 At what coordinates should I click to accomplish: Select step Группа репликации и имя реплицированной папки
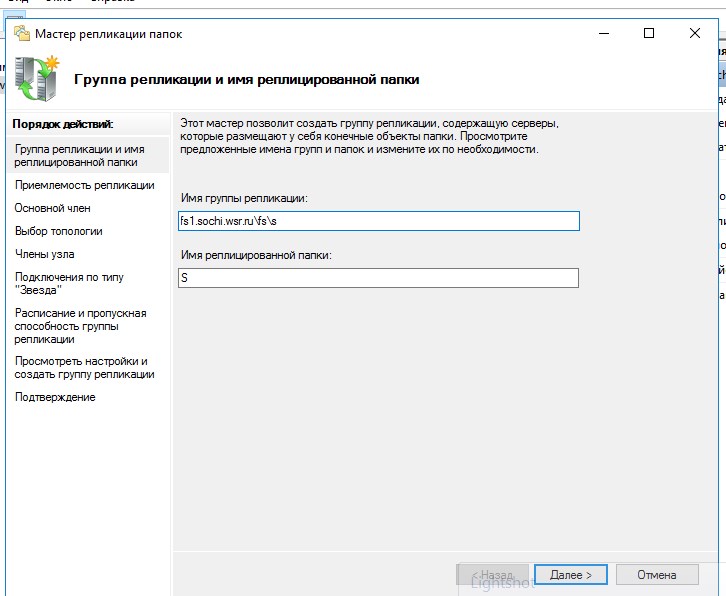pyautogui.click(x=88, y=156)
